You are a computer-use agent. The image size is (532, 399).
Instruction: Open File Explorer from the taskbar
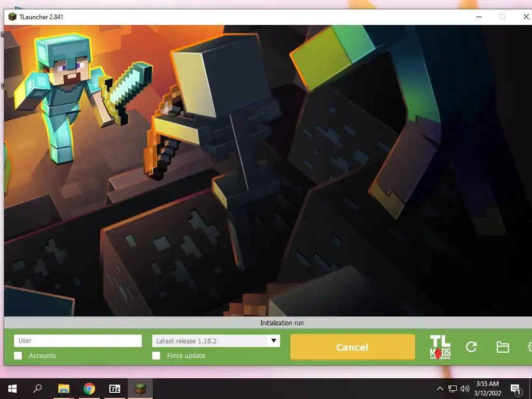[63, 389]
